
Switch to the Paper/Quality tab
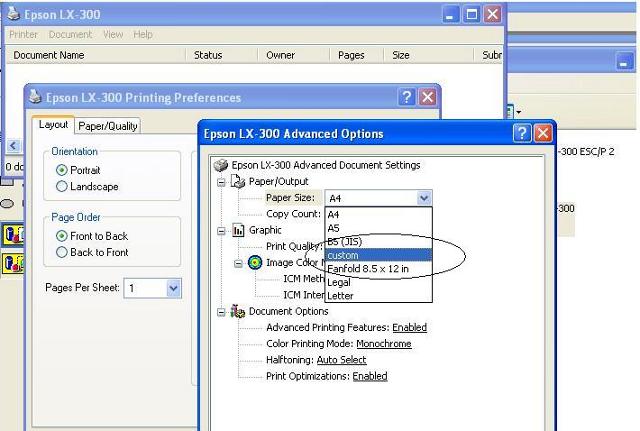click(108, 126)
